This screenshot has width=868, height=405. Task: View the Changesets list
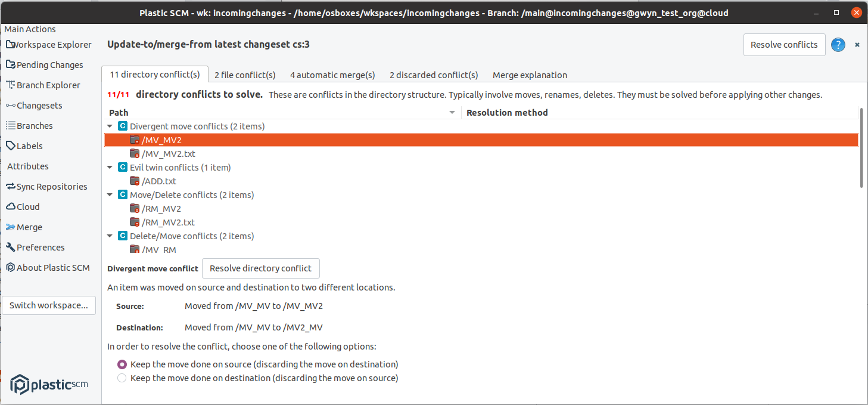(39, 105)
